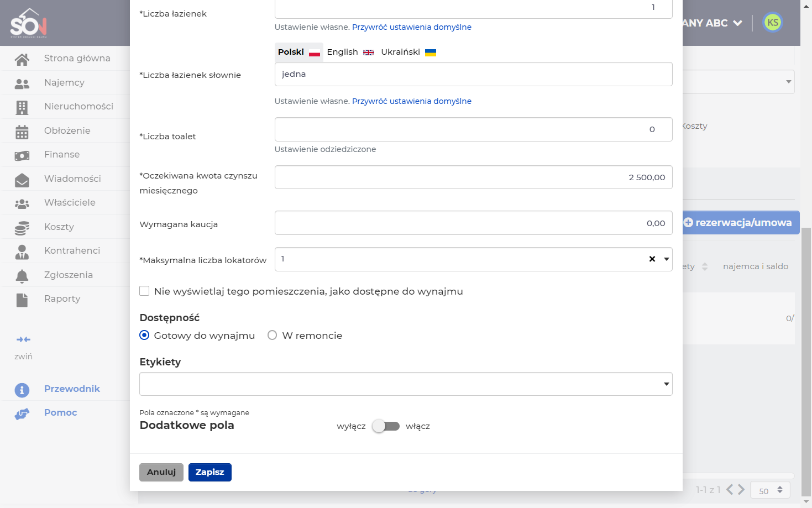Click the Liczba toalet input field
Image resolution: width=812 pixels, height=508 pixels.
point(474,129)
